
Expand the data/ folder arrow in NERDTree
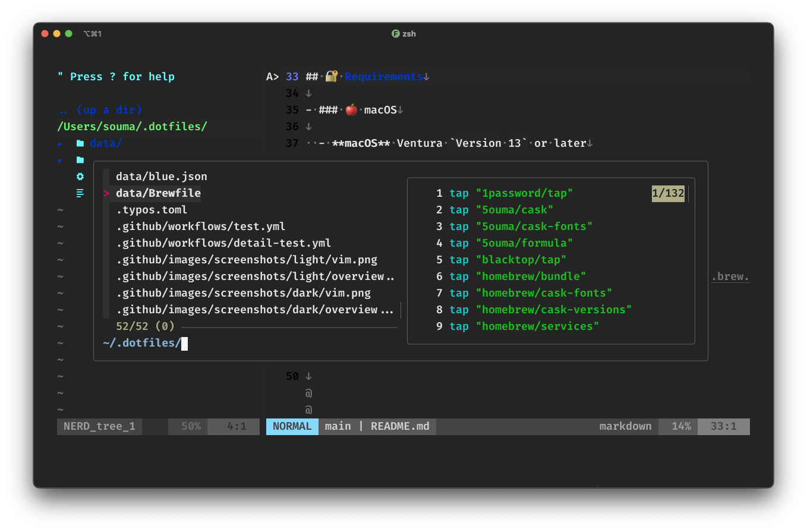59,143
